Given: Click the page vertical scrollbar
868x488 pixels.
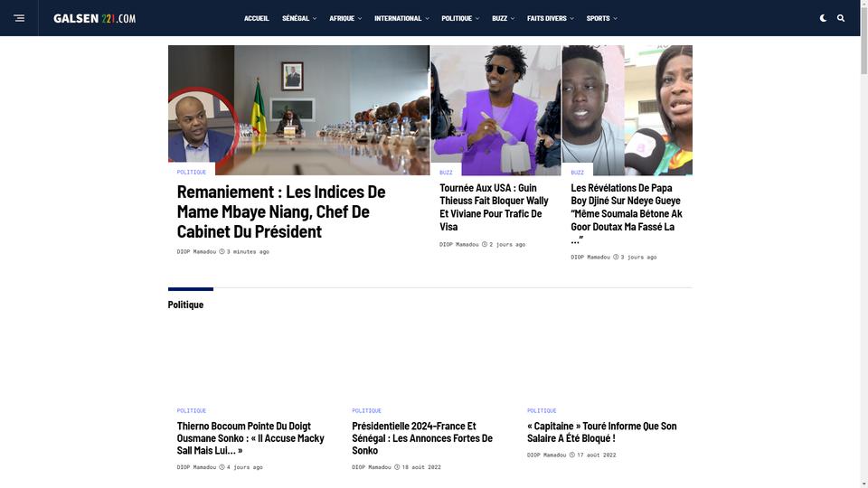Looking at the screenshot, I should coord(863,244).
